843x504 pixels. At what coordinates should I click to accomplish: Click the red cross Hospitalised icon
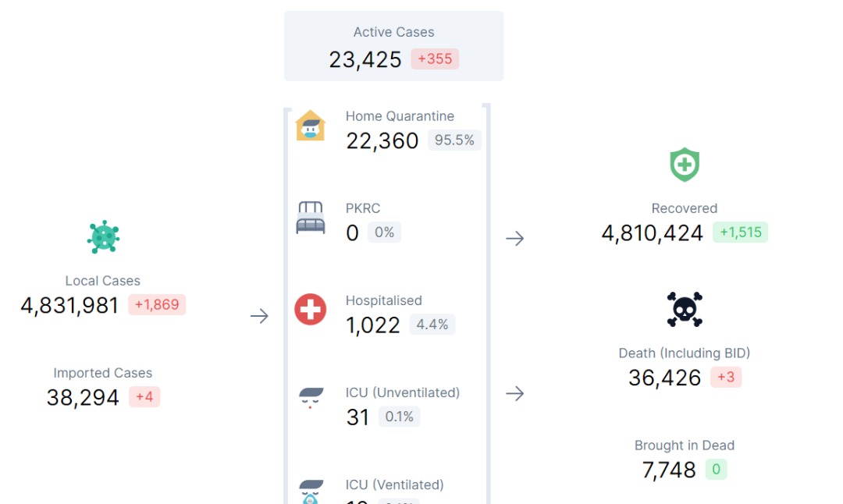tap(310, 310)
